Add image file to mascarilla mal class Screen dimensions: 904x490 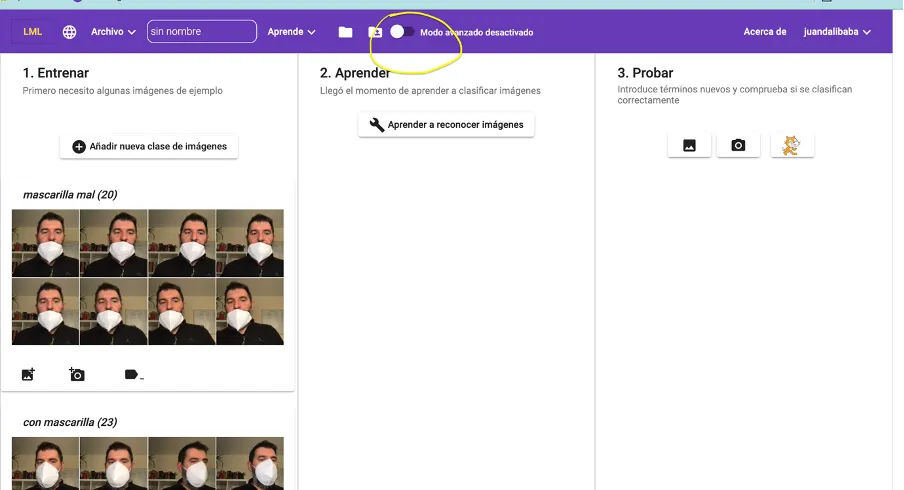(x=28, y=375)
